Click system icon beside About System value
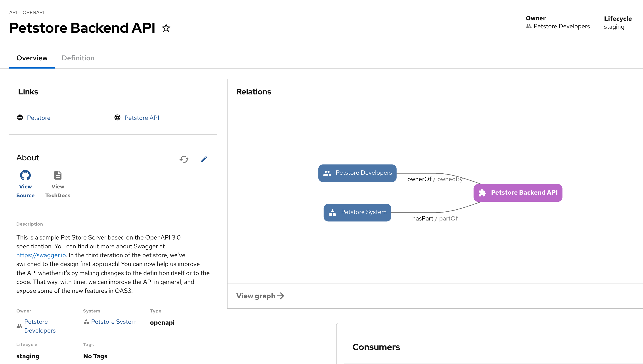The image size is (643, 364). [x=86, y=322]
